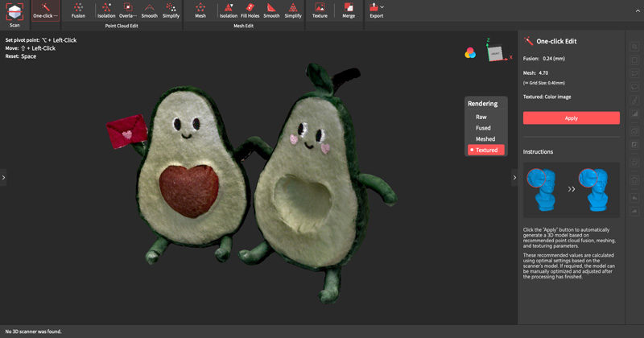
Task: Choose Isolation under Point Cloud Edit
Action: pyautogui.click(x=106, y=11)
